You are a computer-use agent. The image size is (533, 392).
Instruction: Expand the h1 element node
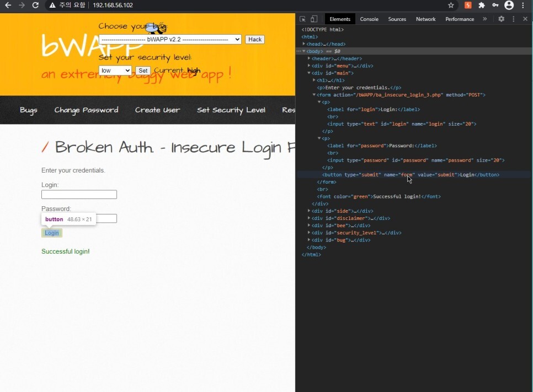pyautogui.click(x=314, y=80)
